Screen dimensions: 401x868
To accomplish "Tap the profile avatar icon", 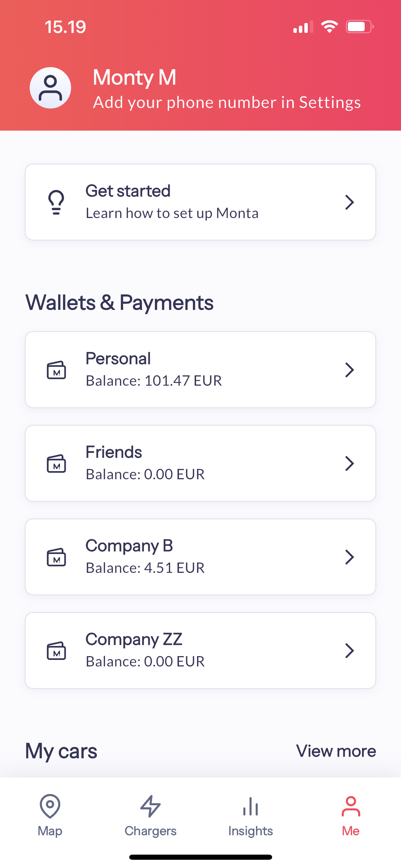I will (50, 88).
